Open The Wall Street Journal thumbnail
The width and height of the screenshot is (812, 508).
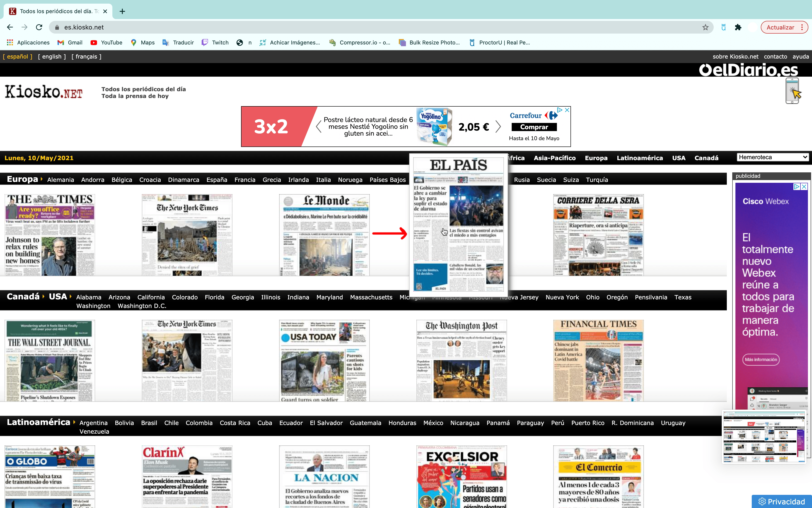(50, 361)
